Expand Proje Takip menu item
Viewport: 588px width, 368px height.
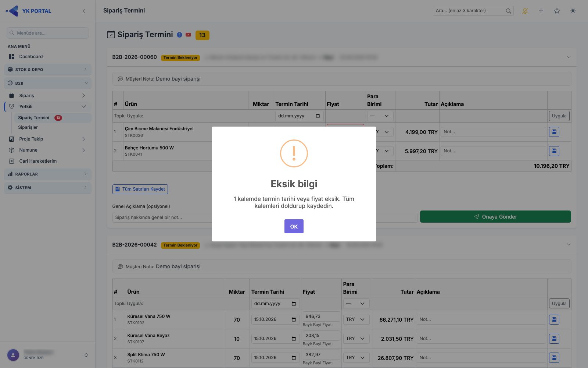pyautogui.click(x=48, y=139)
